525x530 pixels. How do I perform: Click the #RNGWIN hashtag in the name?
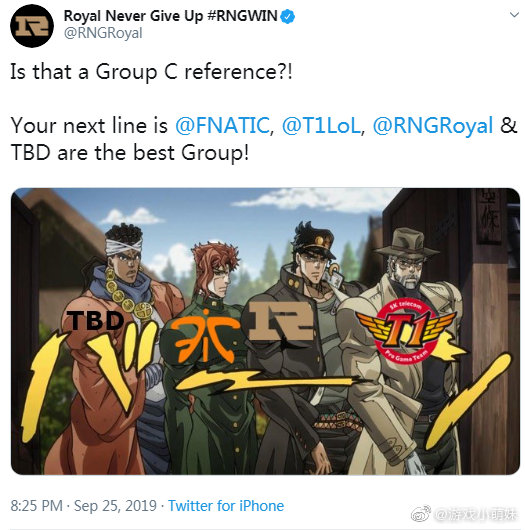coord(242,16)
